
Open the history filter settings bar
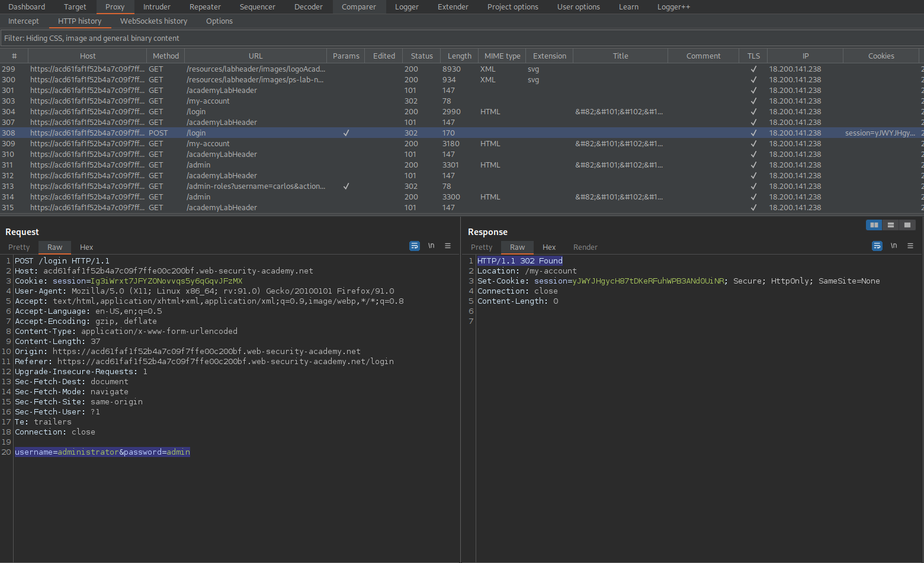point(462,38)
